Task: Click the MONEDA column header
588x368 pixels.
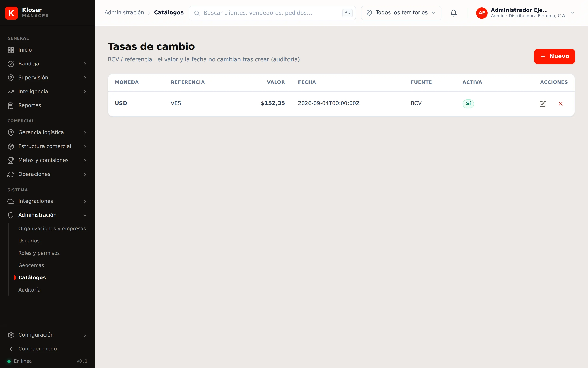Action: tap(127, 82)
